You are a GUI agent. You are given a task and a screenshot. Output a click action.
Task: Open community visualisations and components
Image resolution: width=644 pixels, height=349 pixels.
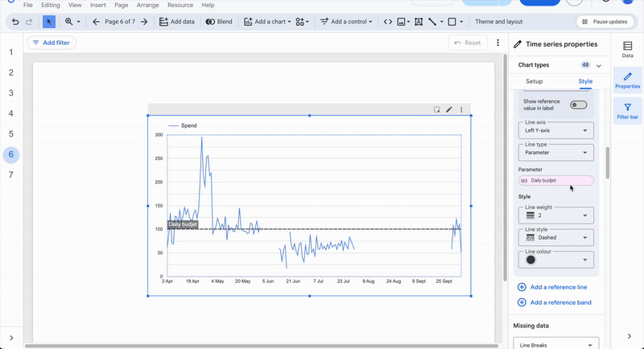pyautogui.click(x=302, y=22)
